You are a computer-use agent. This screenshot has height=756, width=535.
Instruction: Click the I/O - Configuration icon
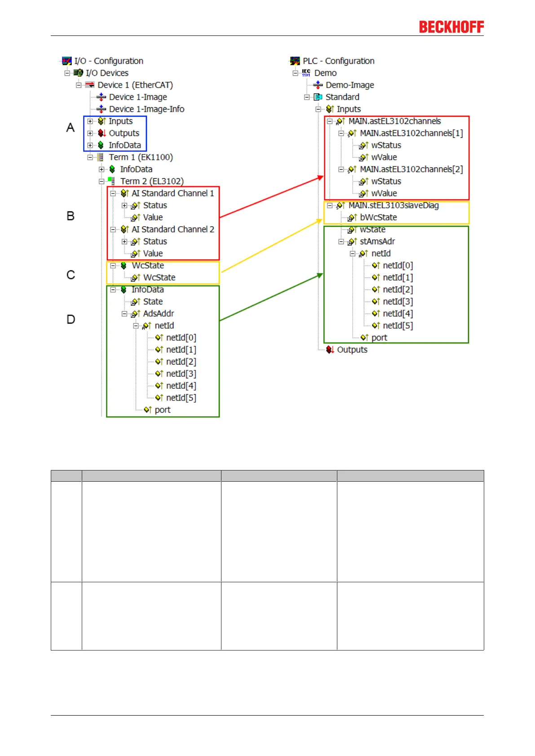[67, 61]
